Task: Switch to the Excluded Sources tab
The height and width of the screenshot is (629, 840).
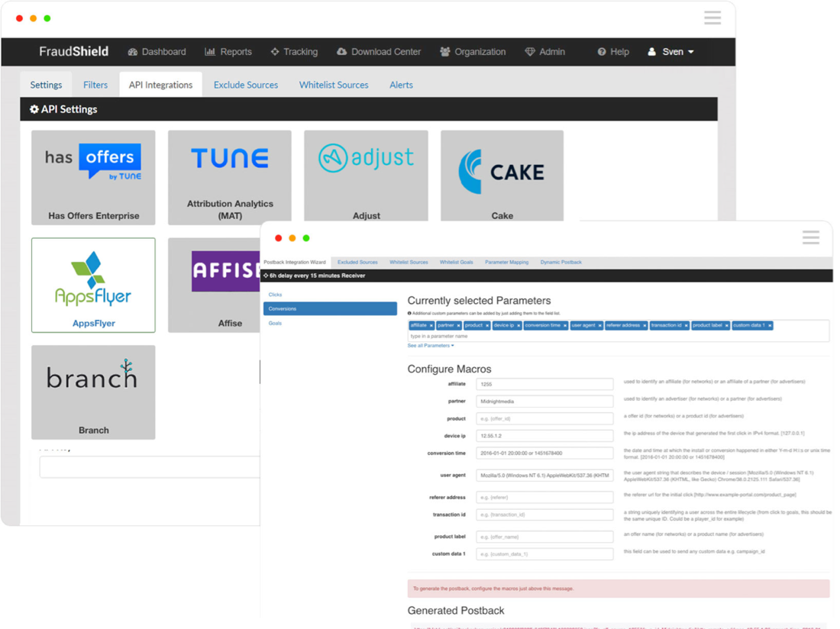Action: [x=357, y=263]
